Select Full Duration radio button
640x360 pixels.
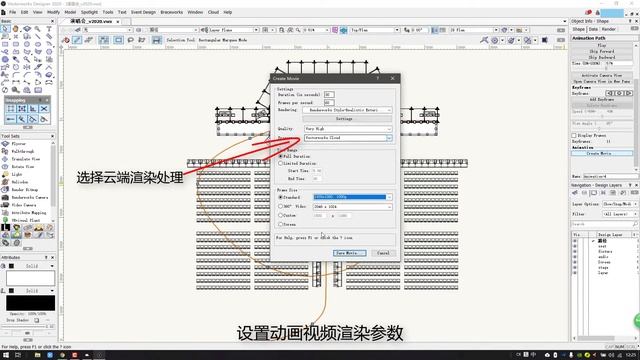[x=280, y=156]
